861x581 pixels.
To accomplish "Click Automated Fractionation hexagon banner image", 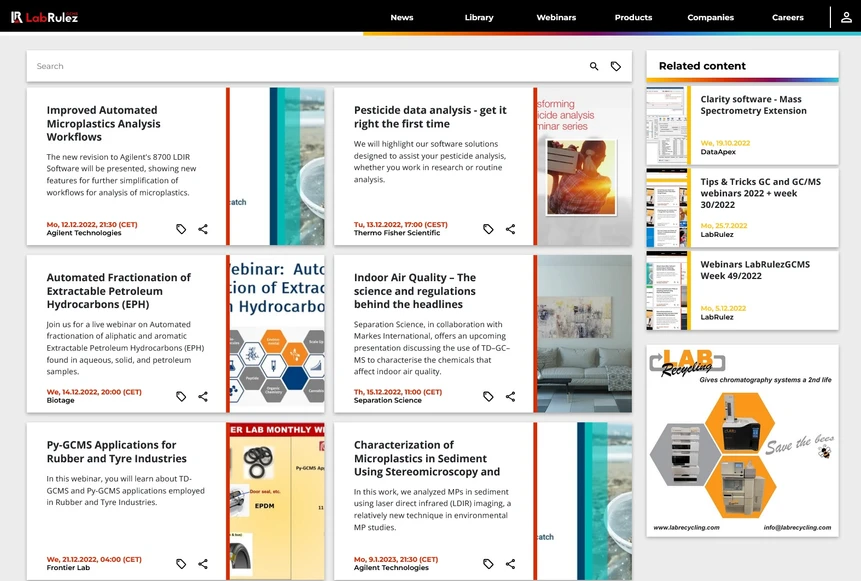I will point(277,333).
